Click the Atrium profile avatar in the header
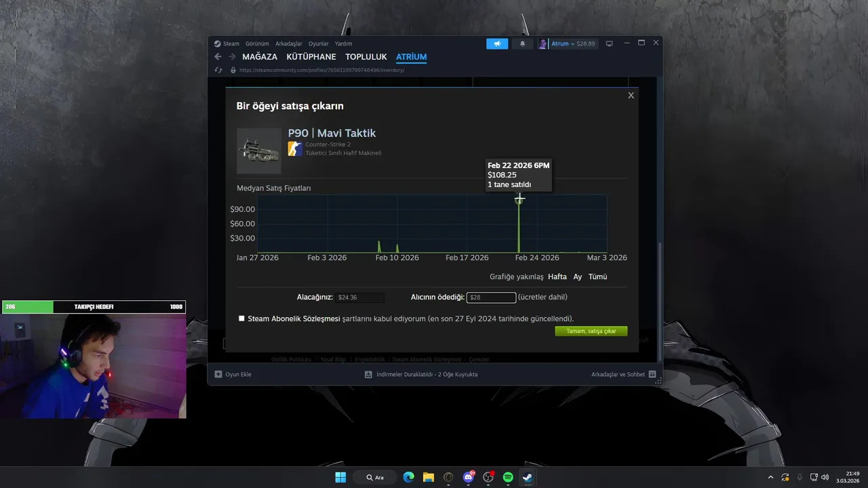The image size is (868, 488). point(542,43)
